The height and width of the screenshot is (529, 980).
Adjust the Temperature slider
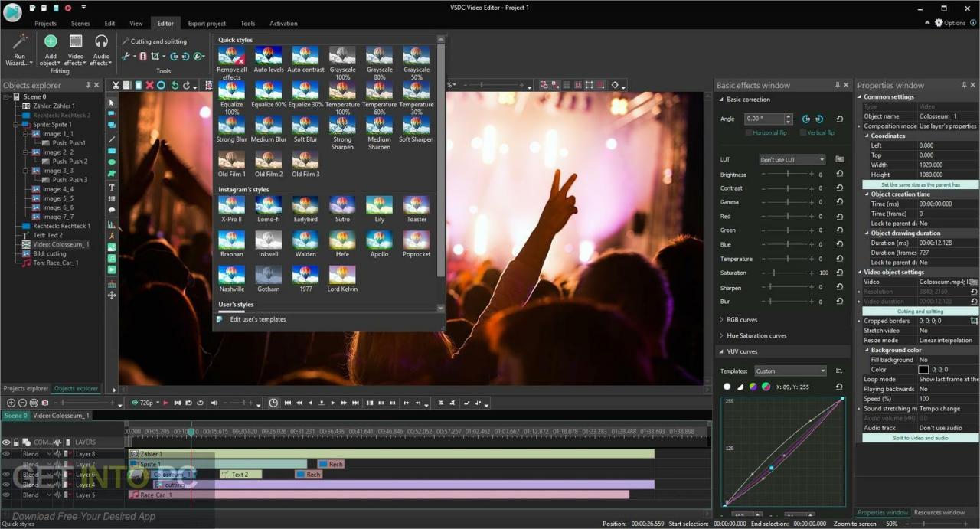coord(786,259)
